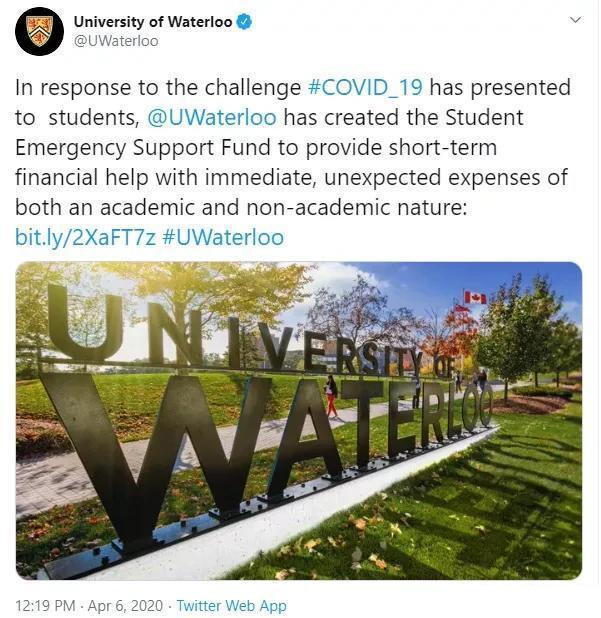Click the shield crest inside the avatar

click(39, 31)
